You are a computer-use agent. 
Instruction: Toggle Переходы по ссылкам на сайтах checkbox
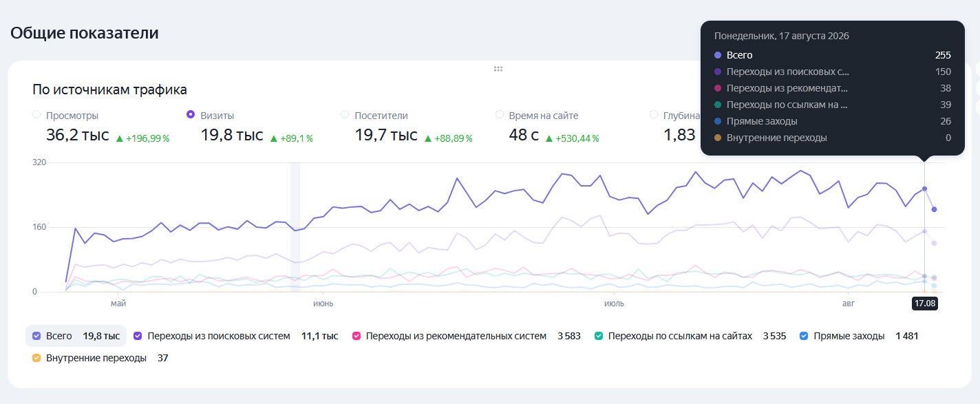click(599, 337)
